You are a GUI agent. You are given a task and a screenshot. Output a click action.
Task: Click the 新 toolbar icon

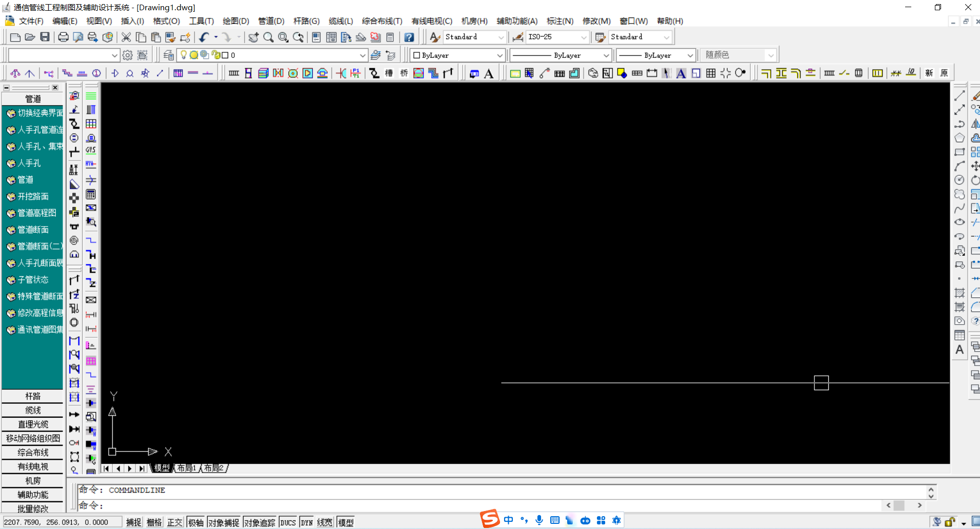click(929, 73)
